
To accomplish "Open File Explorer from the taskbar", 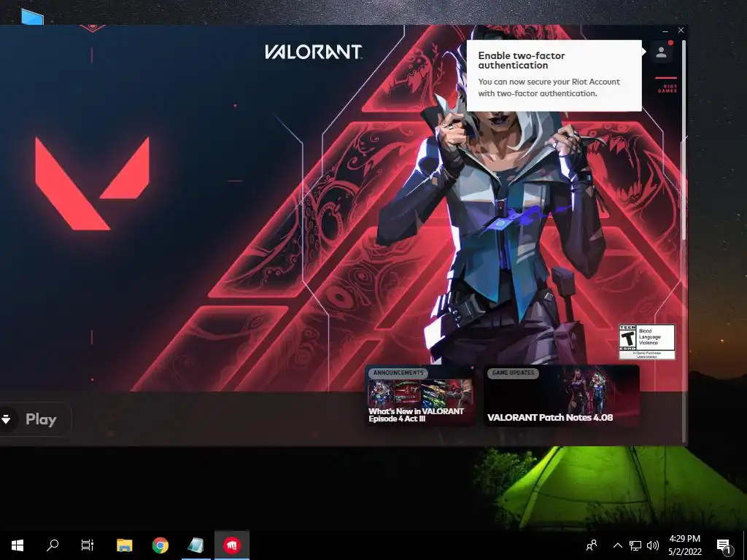I will click(124, 545).
